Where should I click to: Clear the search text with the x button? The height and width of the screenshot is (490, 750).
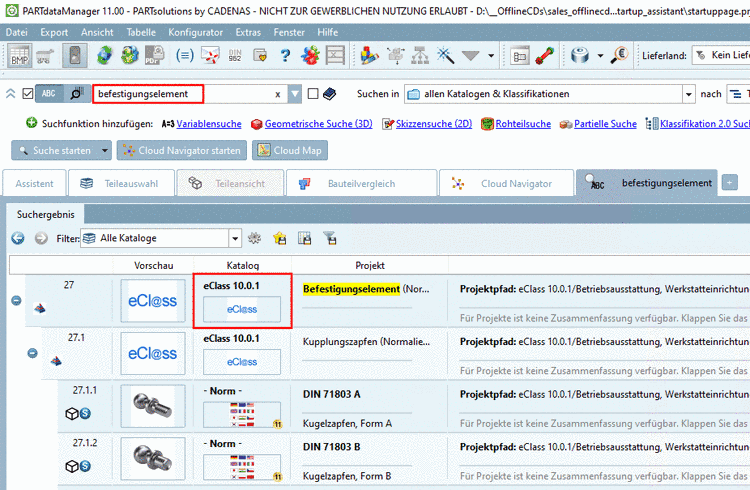tap(277, 95)
